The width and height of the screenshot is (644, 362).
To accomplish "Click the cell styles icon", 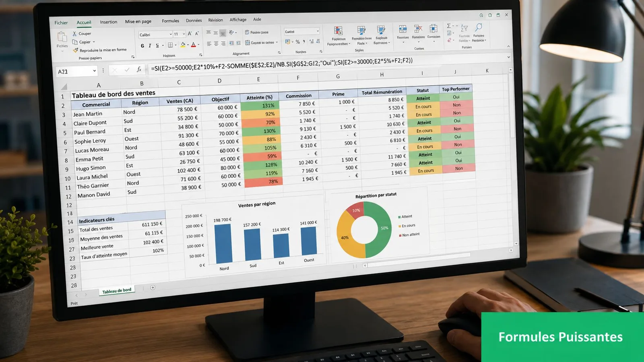I will 381,30.
